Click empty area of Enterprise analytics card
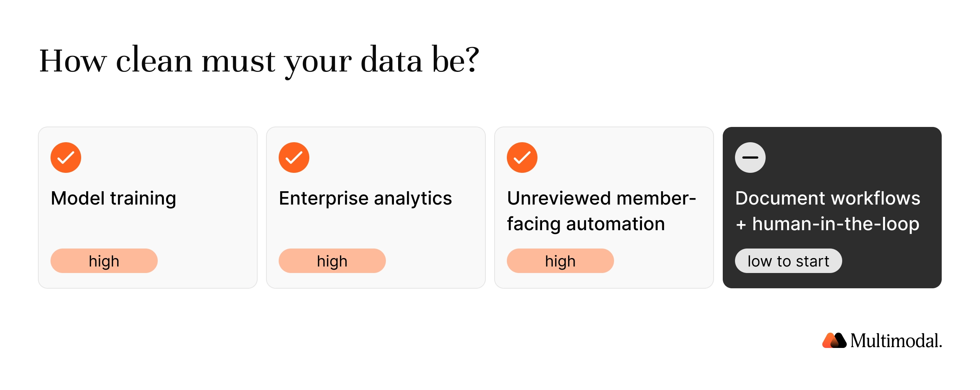Viewport: 980px width, 390px height. click(x=433, y=237)
